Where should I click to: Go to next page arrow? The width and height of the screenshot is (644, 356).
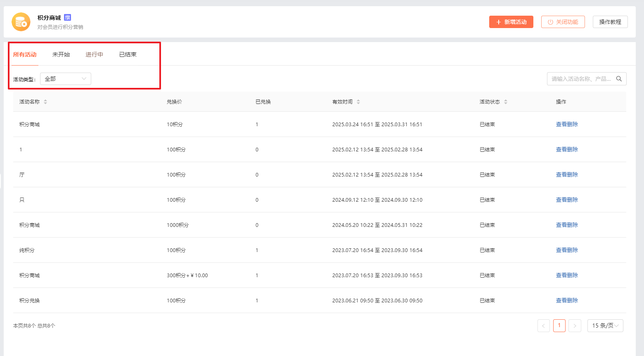click(x=575, y=326)
